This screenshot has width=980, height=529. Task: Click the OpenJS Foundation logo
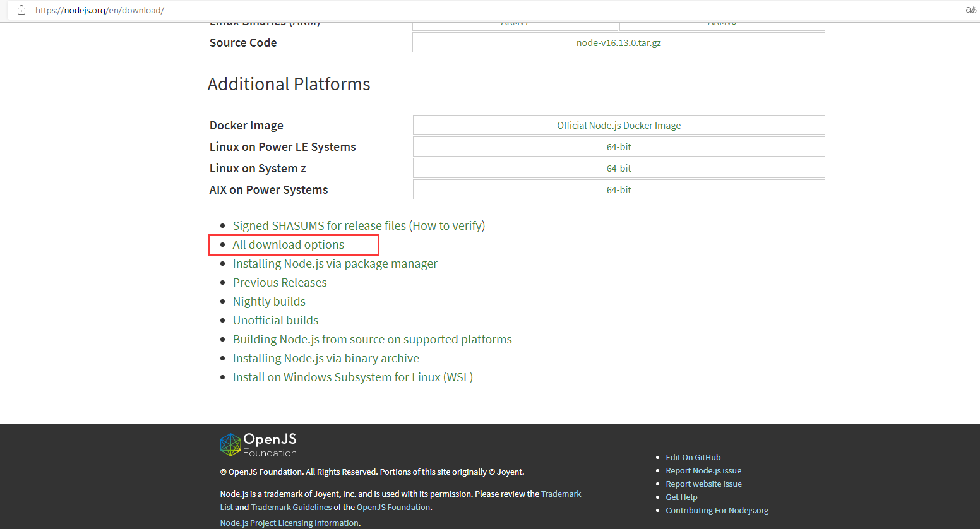(258, 444)
